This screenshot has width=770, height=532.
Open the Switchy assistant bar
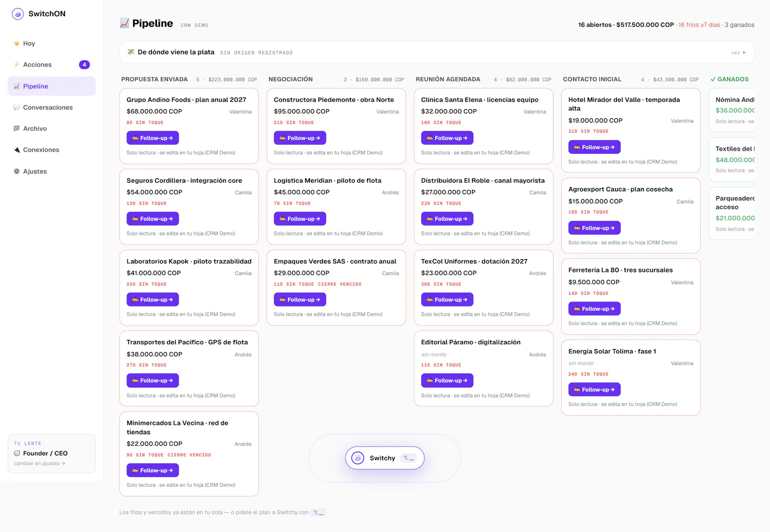[385, 458]
